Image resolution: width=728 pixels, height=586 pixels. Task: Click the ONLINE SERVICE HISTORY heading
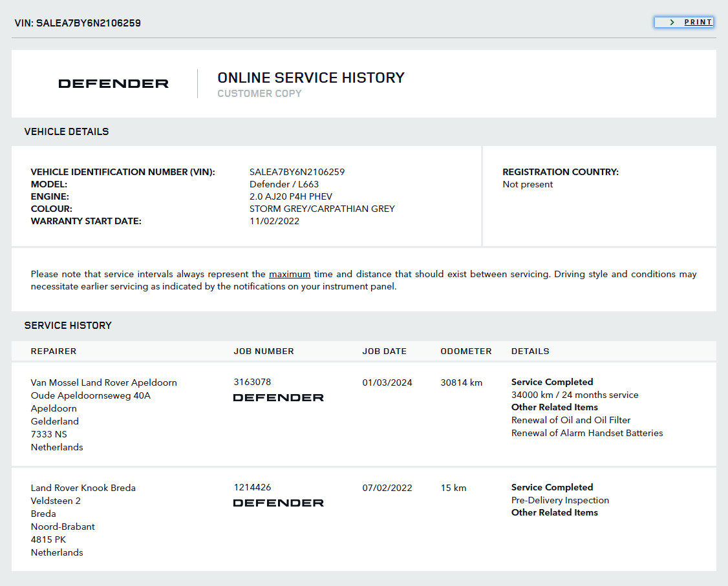311,78
